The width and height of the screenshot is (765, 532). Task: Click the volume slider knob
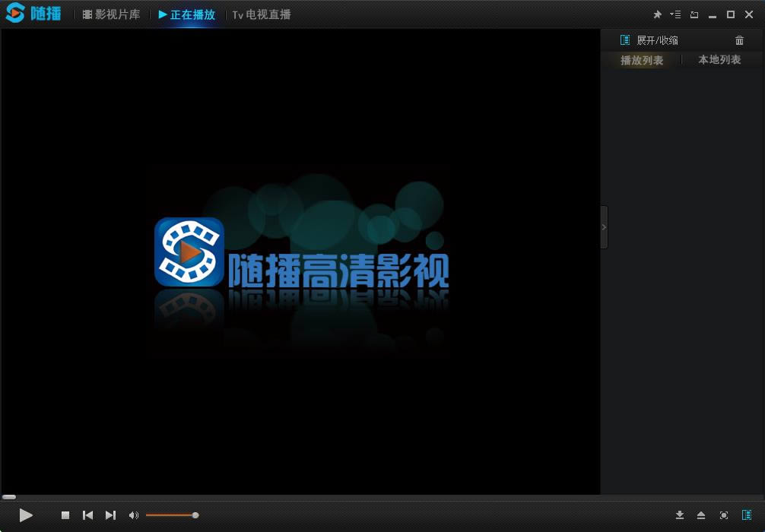[195, 515]
